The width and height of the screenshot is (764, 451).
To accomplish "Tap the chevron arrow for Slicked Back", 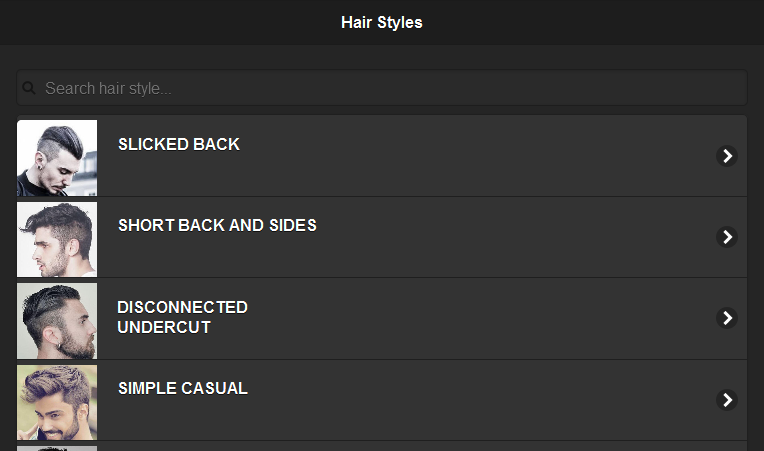I will [x=727, y=155].
